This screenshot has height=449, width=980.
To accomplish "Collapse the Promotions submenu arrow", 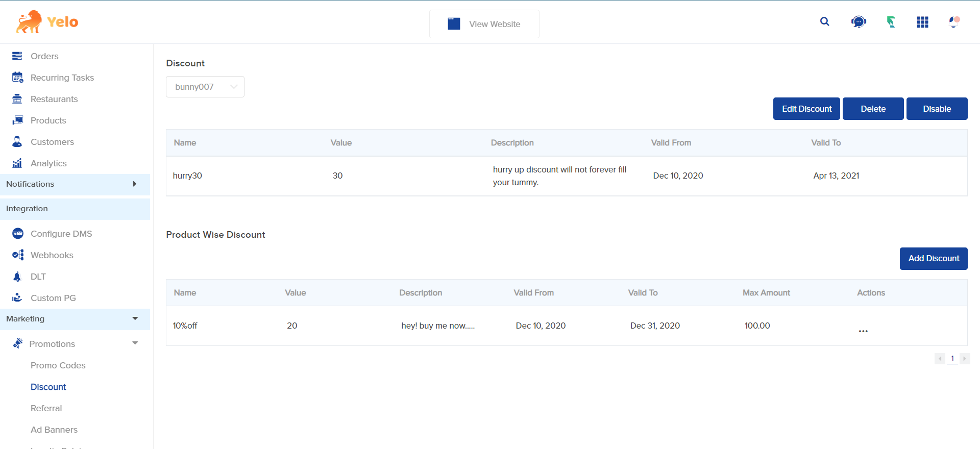I will 135,343.
